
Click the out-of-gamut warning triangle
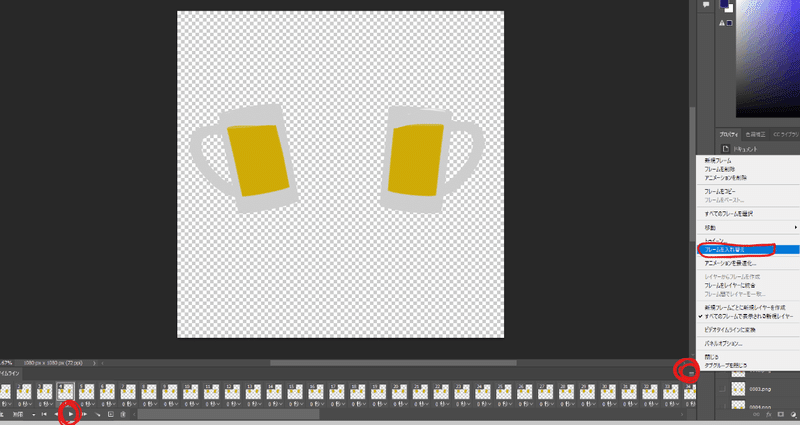[722, 23]
